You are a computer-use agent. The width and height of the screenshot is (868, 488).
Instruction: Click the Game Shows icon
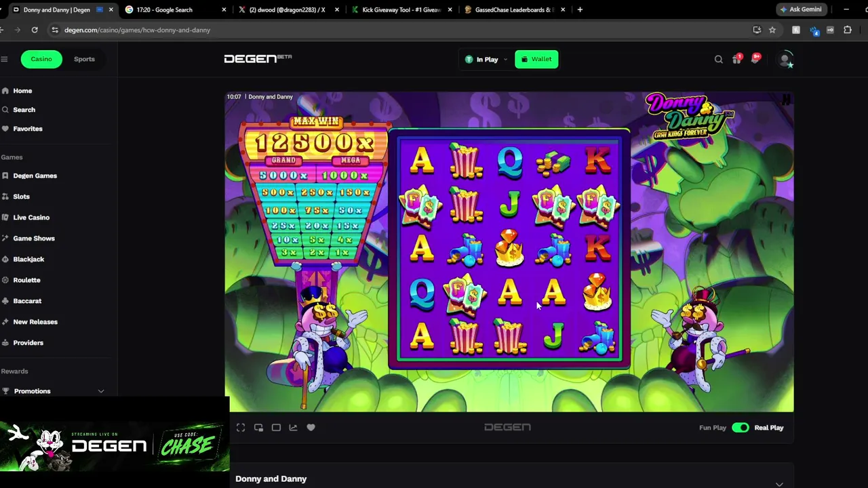click(5, 239)
